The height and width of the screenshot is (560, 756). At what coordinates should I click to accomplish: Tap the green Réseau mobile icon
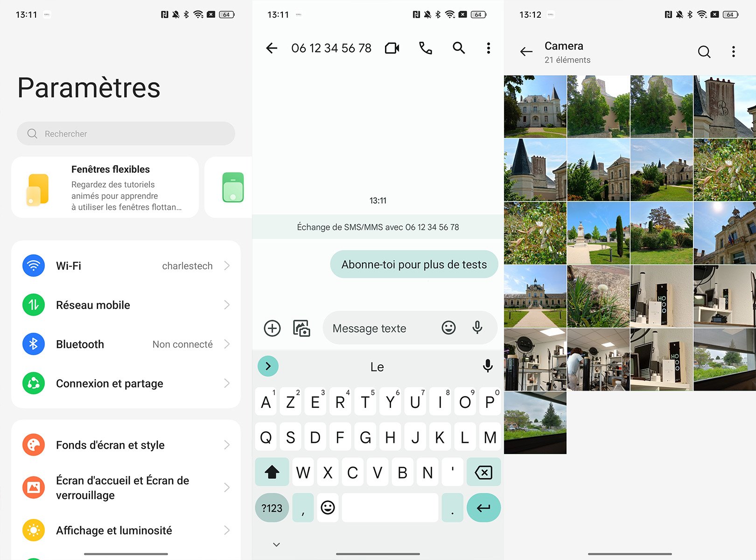(x=34, y=305)
